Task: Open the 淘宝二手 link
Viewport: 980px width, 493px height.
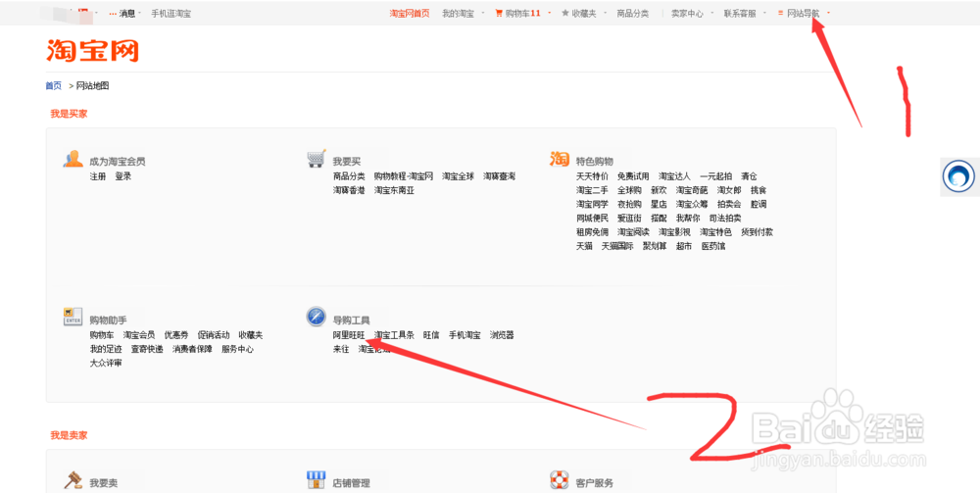Action: coord(592,190)
